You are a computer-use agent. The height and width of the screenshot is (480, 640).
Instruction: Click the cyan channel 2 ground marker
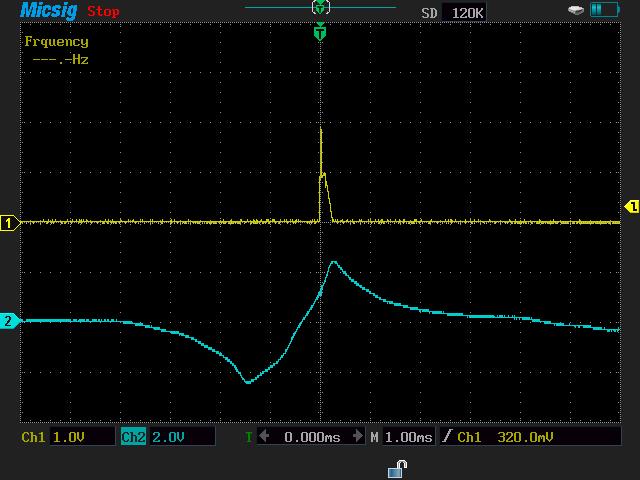tap(10, 321)
